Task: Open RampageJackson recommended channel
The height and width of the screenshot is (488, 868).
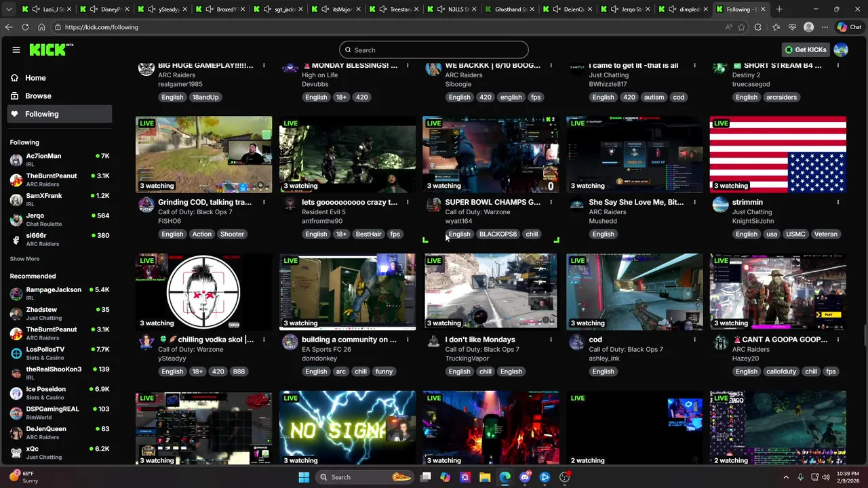Action: (x=60, y=293)
